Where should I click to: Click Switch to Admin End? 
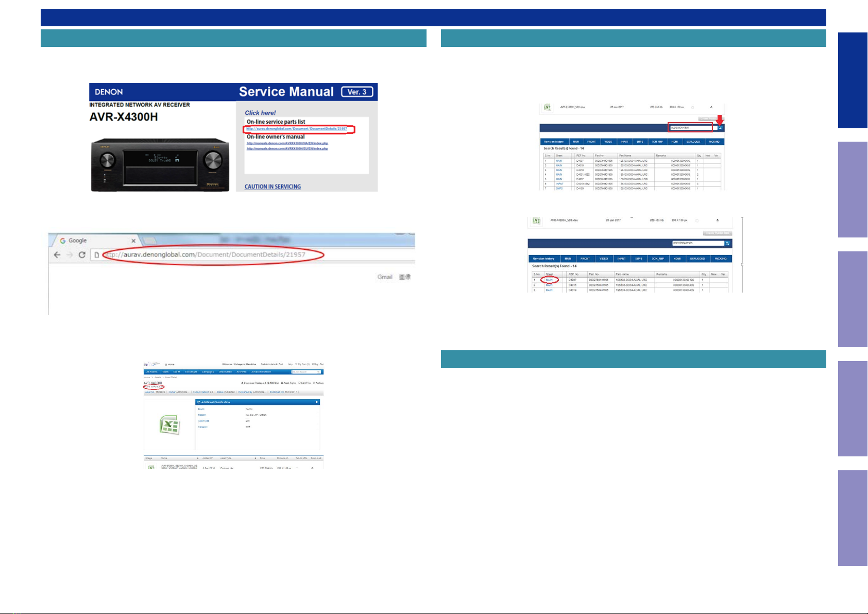tap(272, 364)
